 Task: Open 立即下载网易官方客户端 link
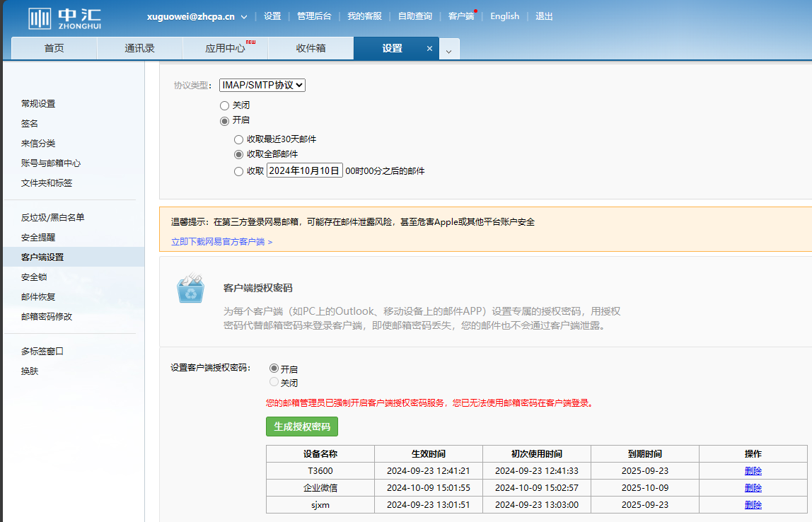(x=221, y=242)
